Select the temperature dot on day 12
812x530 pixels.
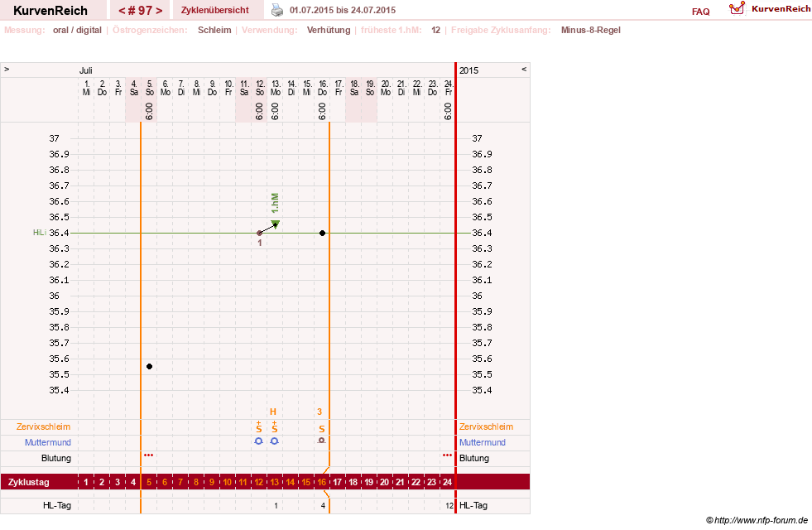[x=259, y=234]
